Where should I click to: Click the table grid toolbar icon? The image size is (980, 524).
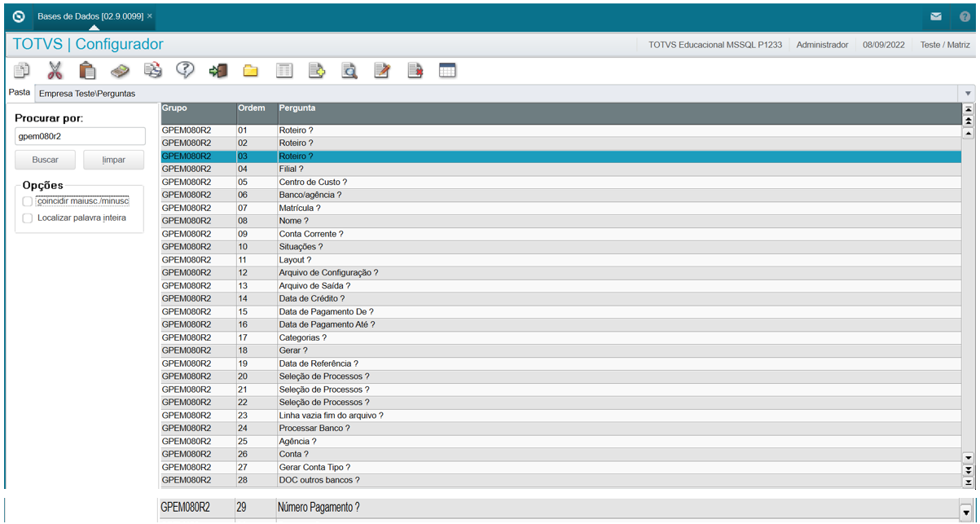447,71
